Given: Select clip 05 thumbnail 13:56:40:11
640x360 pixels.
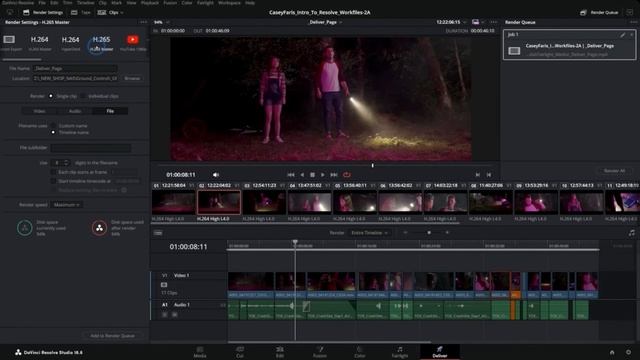Looking at the screenshot, I should pos(355,202).
